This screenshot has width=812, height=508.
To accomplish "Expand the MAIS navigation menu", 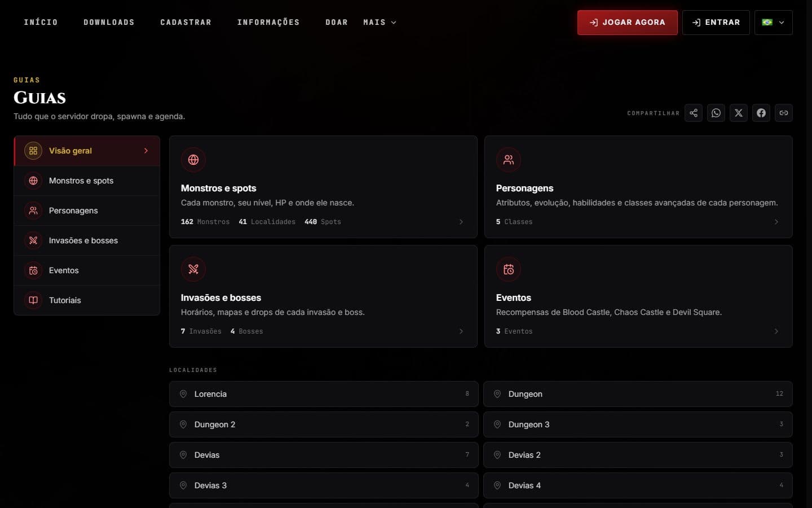I will pyautogui.click(x=379, y=23).
